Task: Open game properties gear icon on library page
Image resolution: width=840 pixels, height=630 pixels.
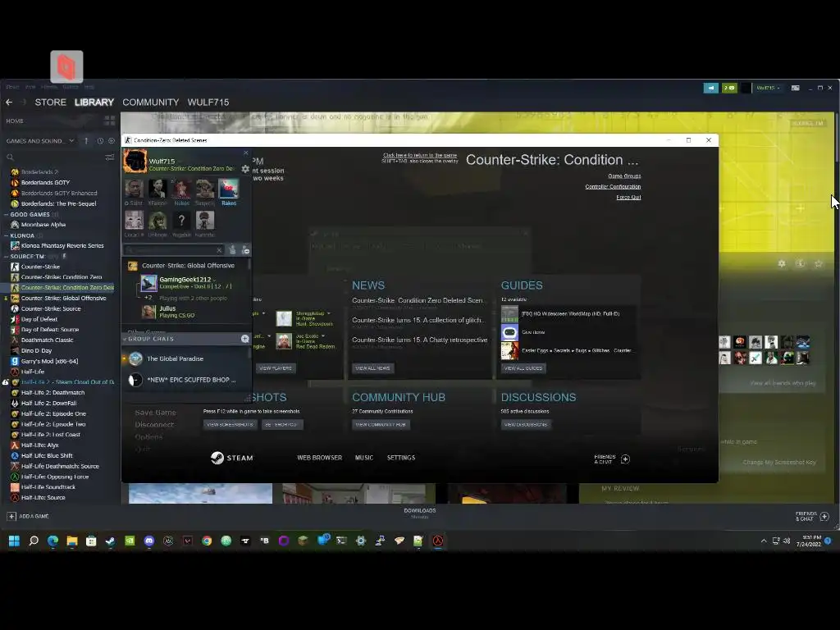Action: (x=782, y=263)
